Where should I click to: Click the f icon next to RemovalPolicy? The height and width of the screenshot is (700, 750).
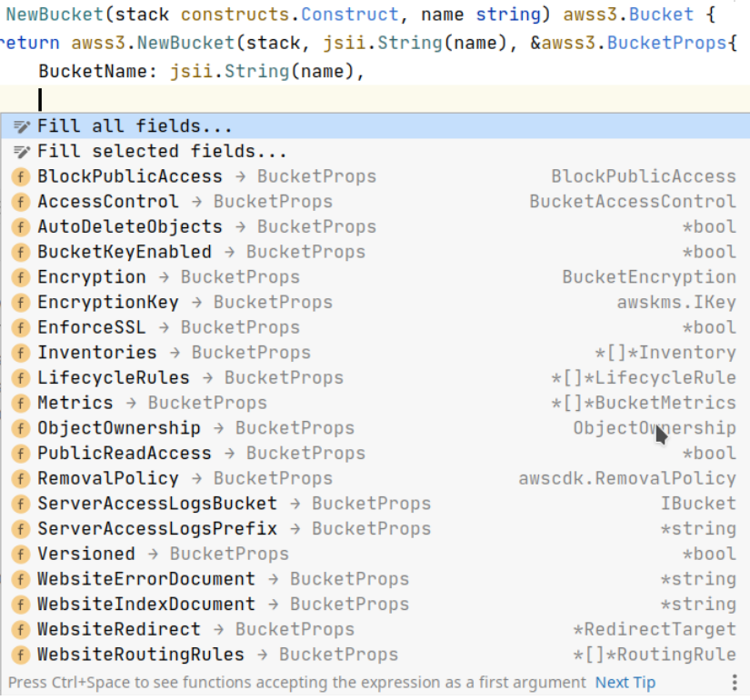pos(20,478)
